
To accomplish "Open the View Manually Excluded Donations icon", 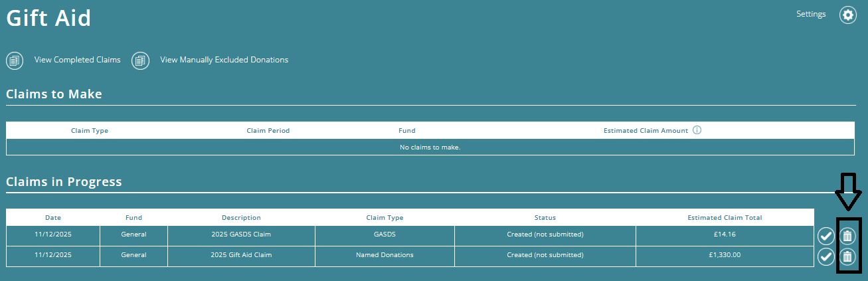I will [x=140, y=60].
